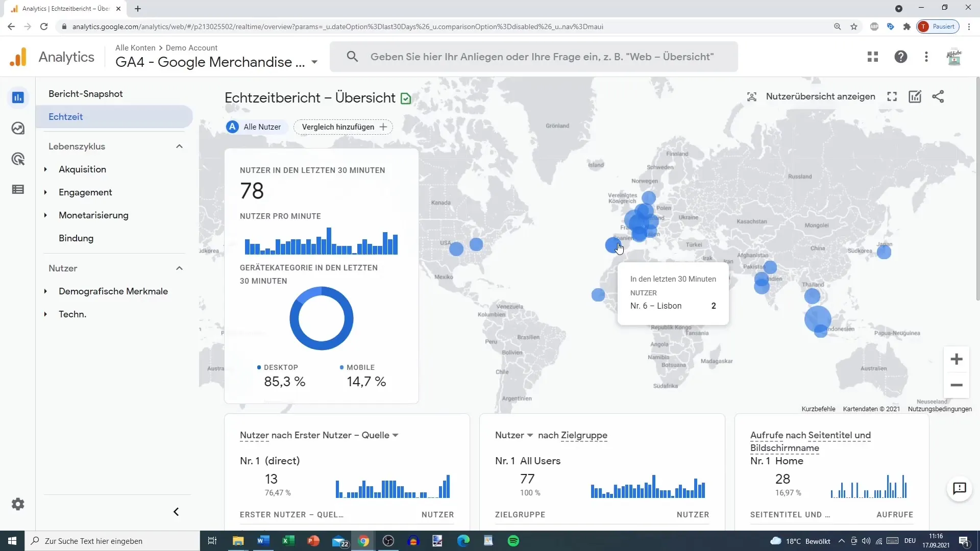Select Bericht-Snapshot in the sidebar
The image size is (980, 551).
point(86,94)
